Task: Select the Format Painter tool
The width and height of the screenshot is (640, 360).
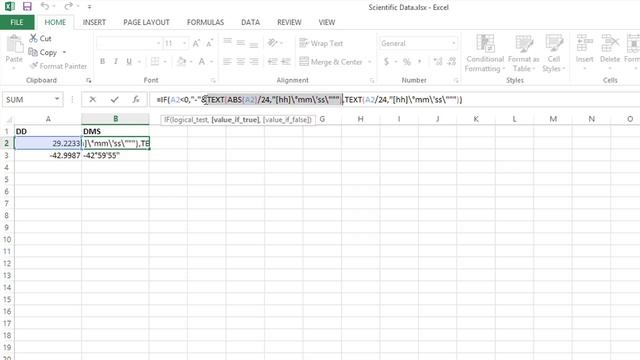Action: pos(58,66)
